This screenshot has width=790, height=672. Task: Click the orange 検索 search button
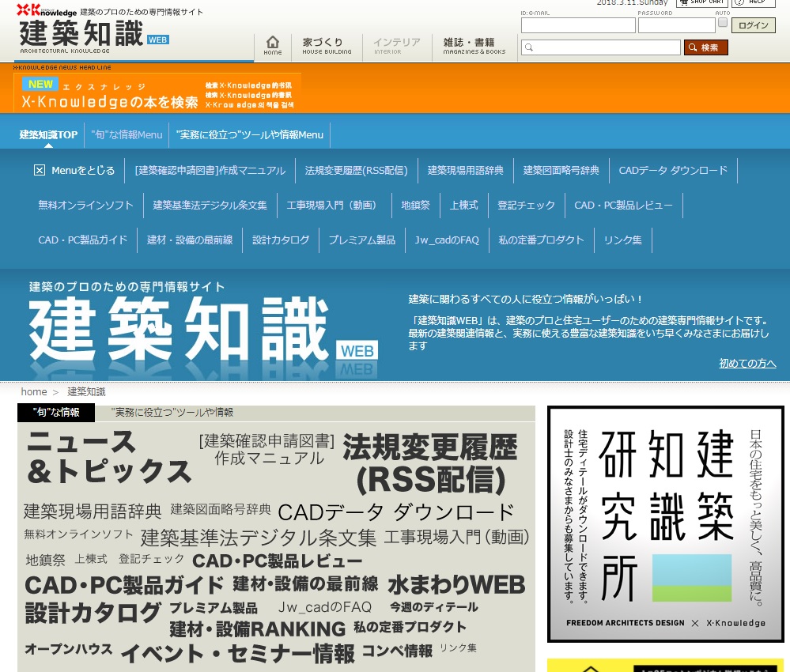pos(706,47)
